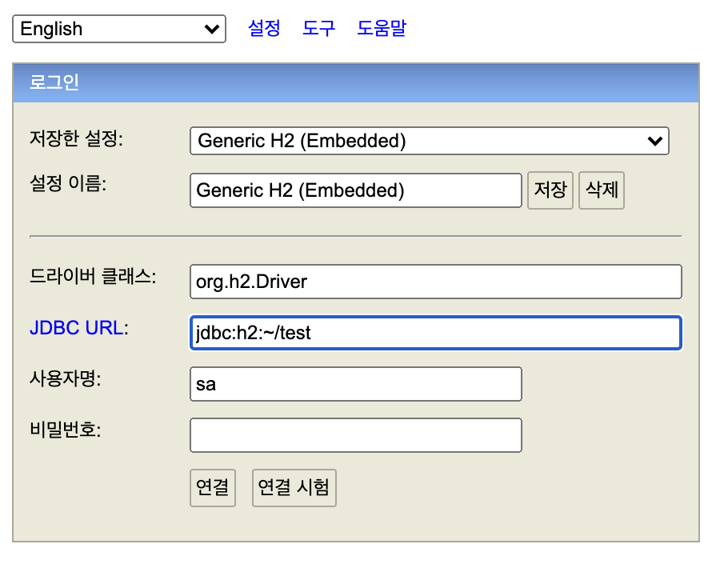This screenshot has width=728, height=568.
Task: Focus the 드라이버 클래스 input field
Action: [435, 282]
